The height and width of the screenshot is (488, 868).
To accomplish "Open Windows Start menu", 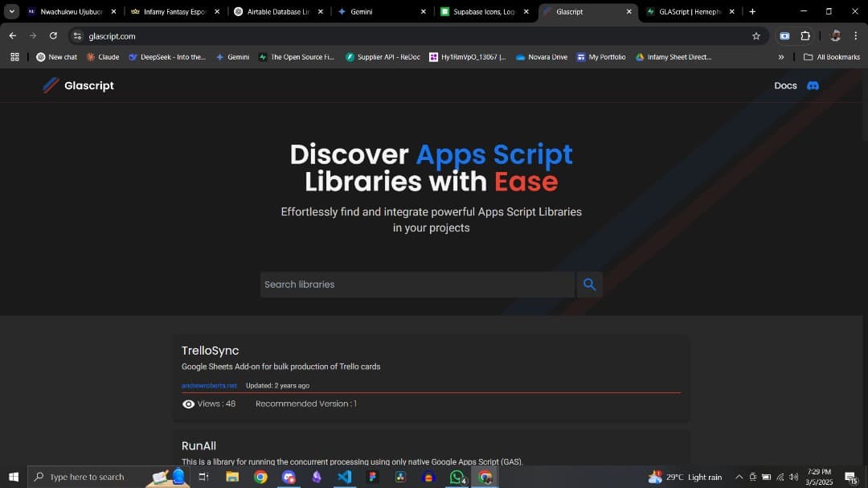I will coord(14,477).
